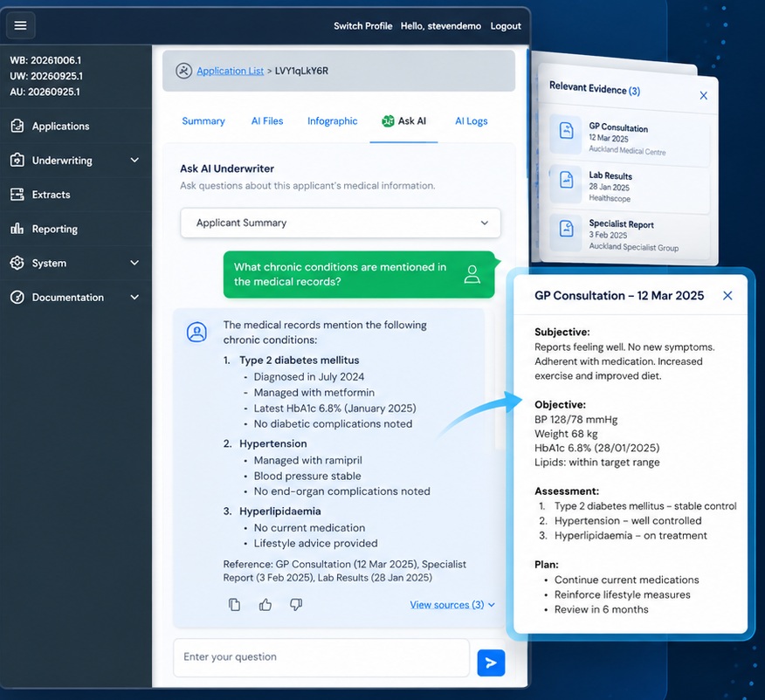This screenshot has width=765, height=700.
Task: Click the Switch Profile link
Action: pos(363,26)
